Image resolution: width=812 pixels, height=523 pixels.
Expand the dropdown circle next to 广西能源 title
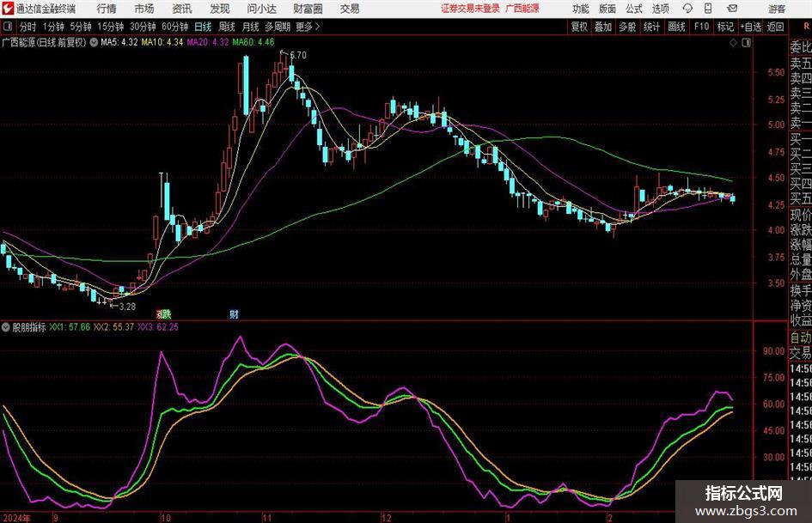coord(94,42)
